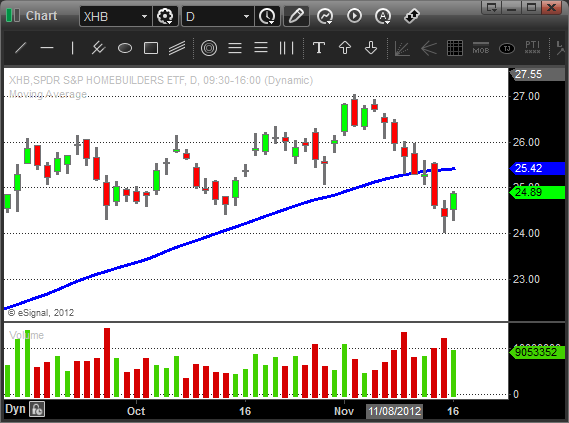Screen dimensions: 569x423
Task: Click the green 9053352 volume label
Action: coord(537,352)
